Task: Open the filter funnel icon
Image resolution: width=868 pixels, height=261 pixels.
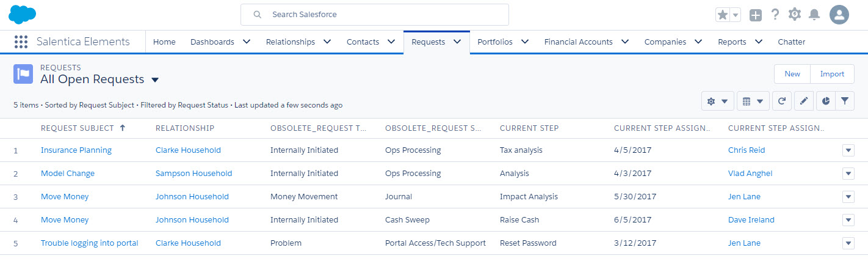Action: click(844, 101)
